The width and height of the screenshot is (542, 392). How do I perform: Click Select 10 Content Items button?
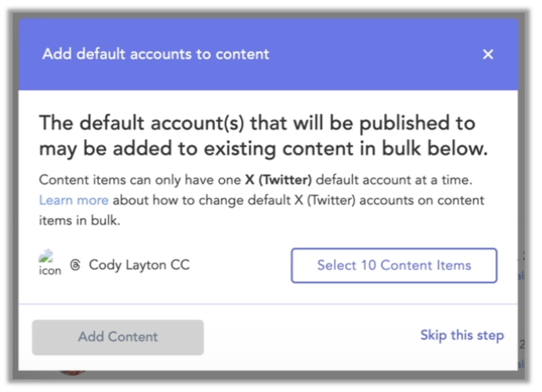394,265
